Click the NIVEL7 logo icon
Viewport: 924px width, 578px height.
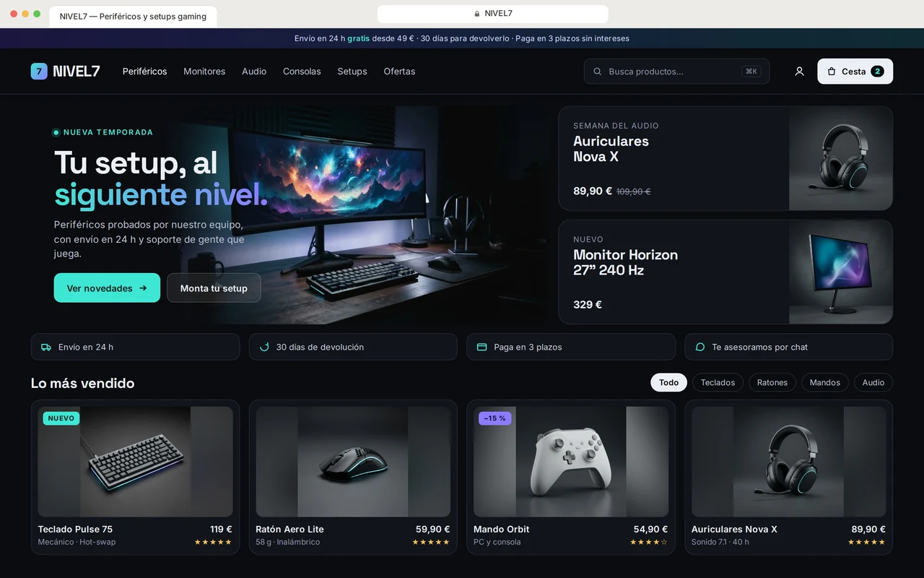click(39, 71)
